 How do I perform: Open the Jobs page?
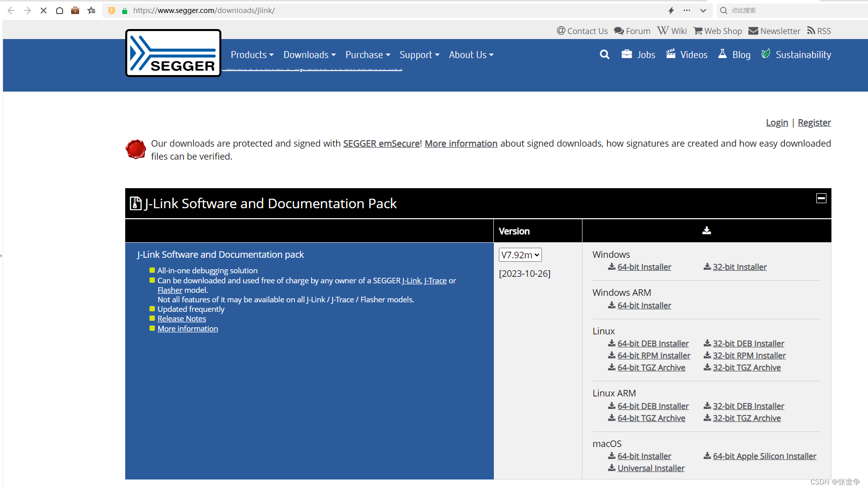tap(638, 55)
